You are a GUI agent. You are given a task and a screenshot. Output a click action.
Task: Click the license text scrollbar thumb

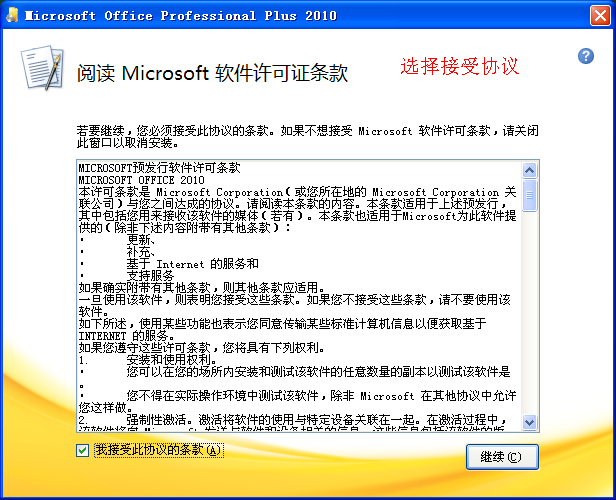click(x=530, y=195)
